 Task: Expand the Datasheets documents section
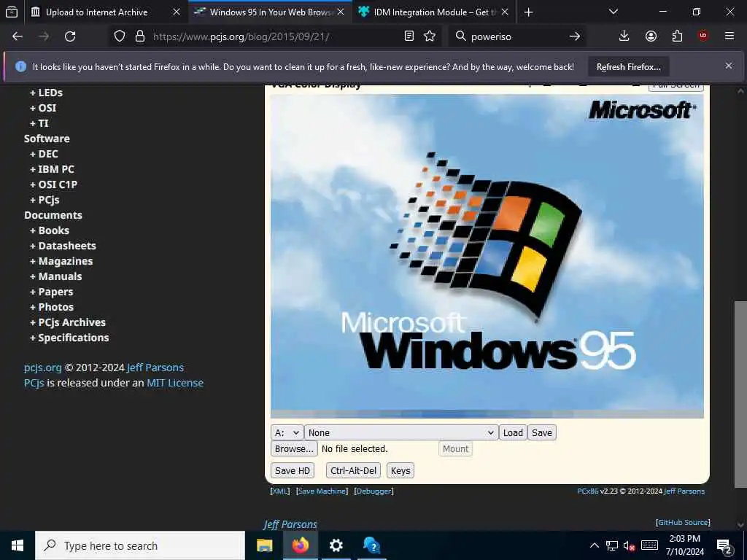[x=63, y=246]
